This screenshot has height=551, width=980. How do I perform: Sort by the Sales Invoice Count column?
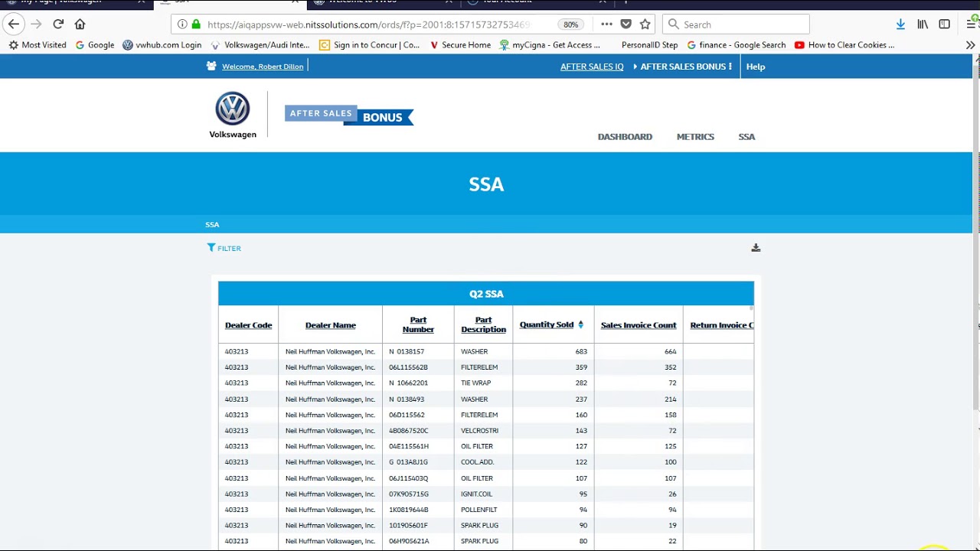click(639, 325)
